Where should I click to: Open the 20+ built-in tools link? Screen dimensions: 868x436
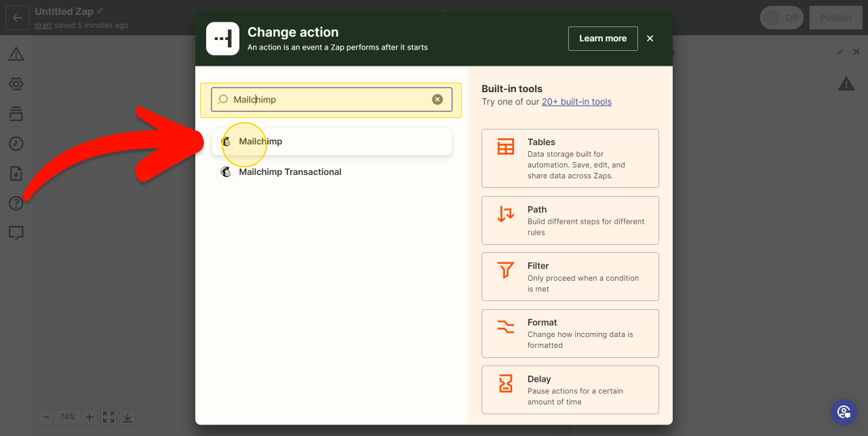click(x=576, y=102)
